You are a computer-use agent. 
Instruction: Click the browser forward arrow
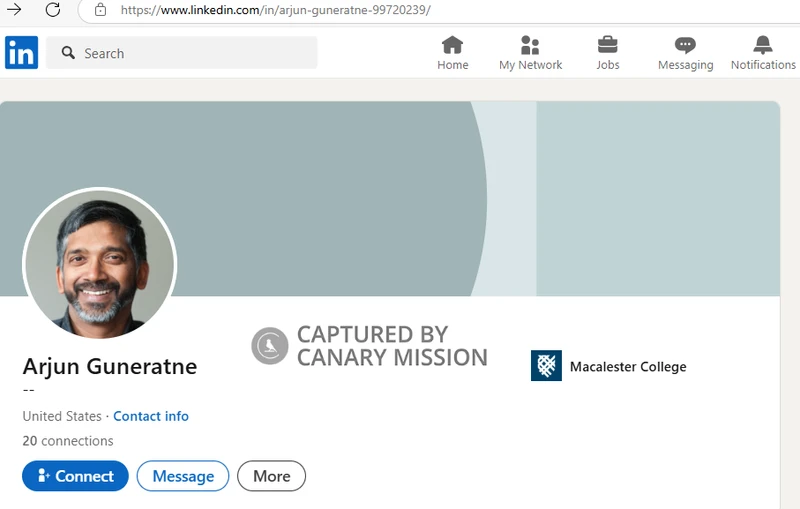click(14, 9)
